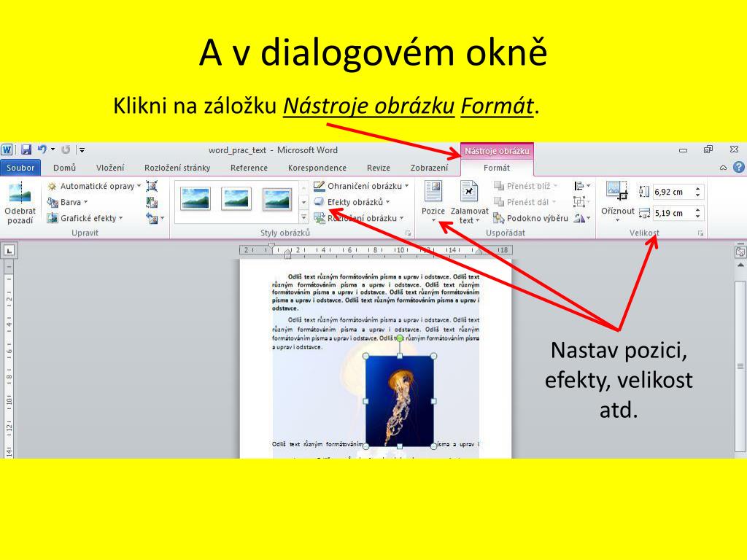Select the jellyfish picture in the document
The image size is (747, 560).
coord(399,401)
